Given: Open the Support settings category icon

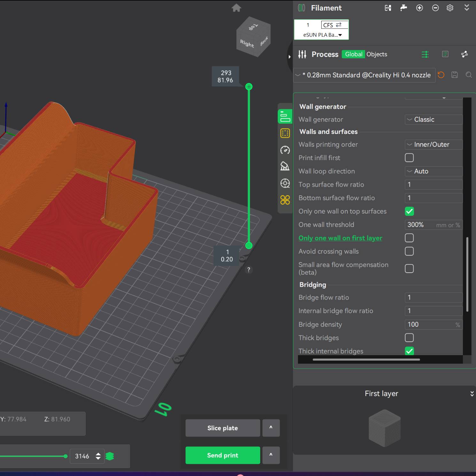Looking at the screenshot, I should pyautogui.click(x=285, y=167).
